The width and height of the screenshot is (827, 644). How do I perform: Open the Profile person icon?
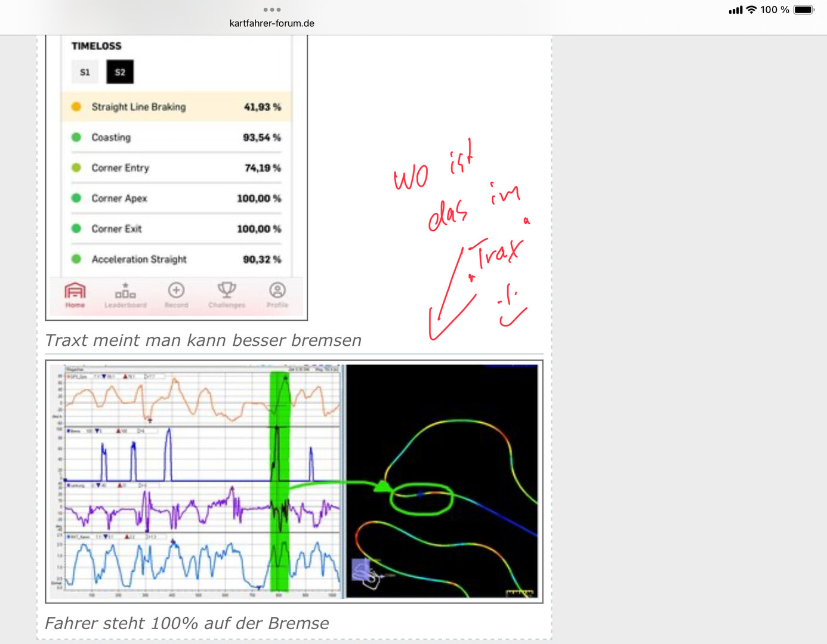[x=277, y=295]
